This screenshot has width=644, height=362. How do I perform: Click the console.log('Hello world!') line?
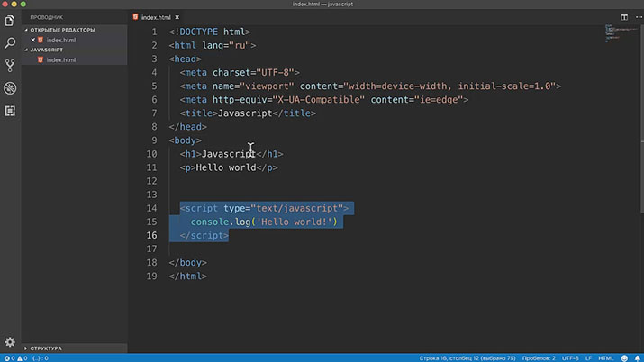pyautogui.click(x=264, y=222)
